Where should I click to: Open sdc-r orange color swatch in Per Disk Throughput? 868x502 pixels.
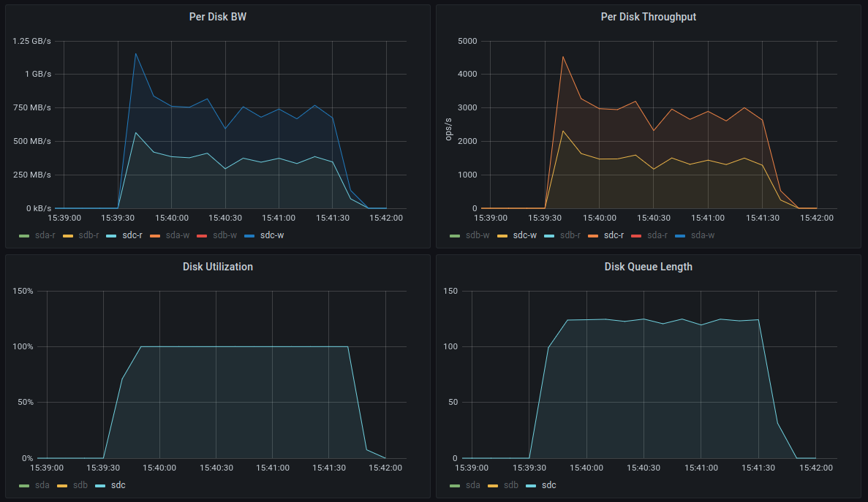tap(592, 235)
